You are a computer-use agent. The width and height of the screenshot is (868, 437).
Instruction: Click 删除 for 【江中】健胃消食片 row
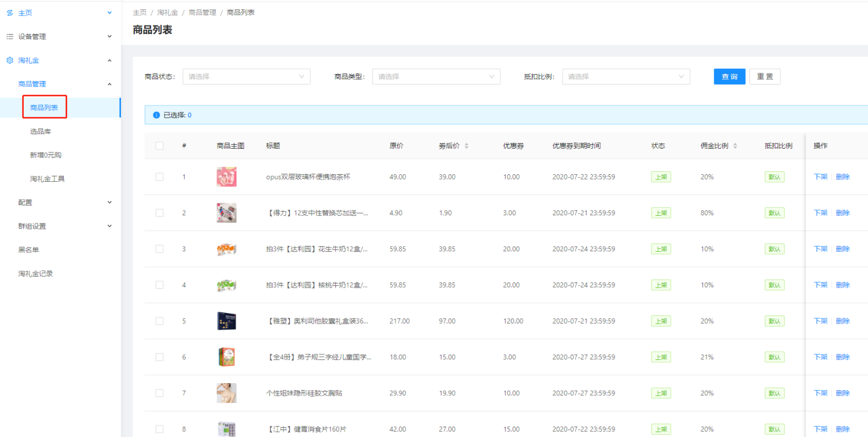(843, 429)
